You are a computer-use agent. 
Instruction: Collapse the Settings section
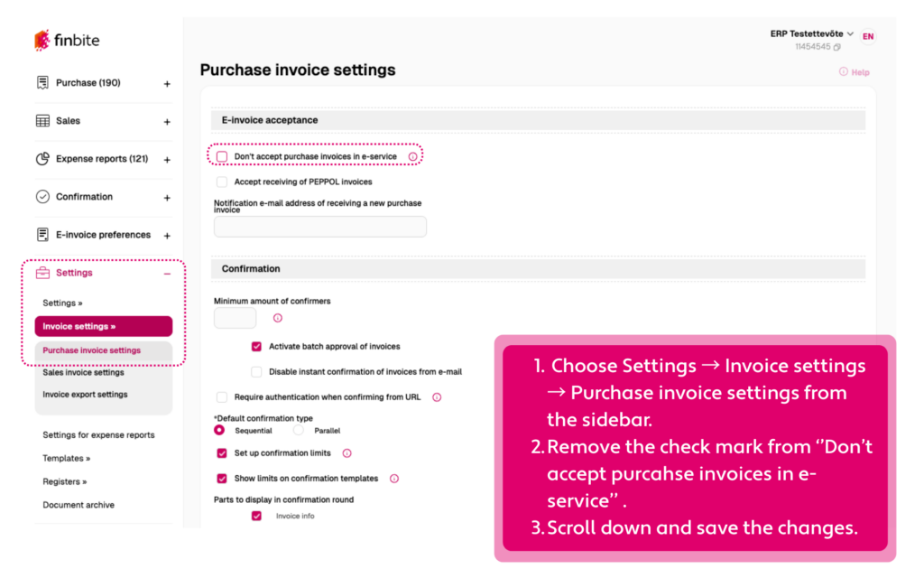pyautogui.click(x=167, y=274)
